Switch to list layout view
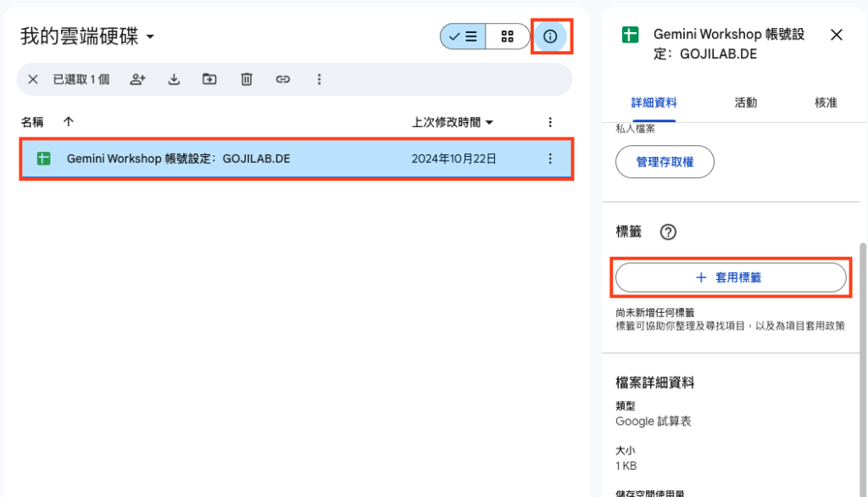The height and width of the screenshot is (497, 868). tap(463, 36)
